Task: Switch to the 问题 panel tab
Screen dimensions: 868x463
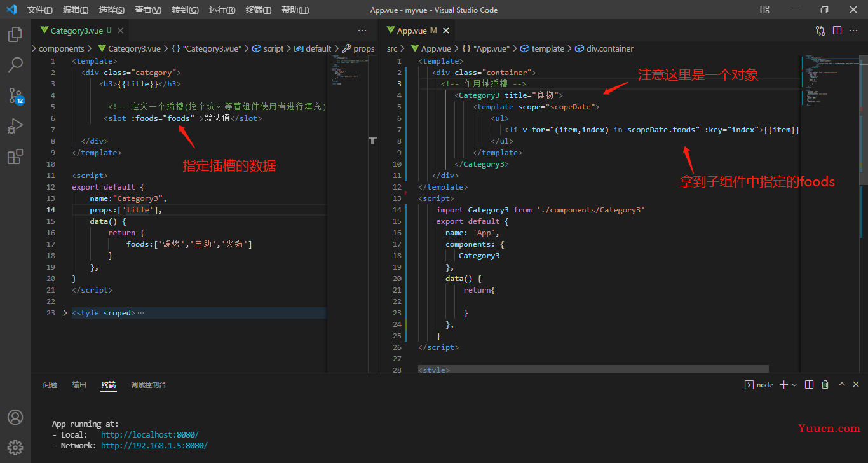Action: pos(50,385)
